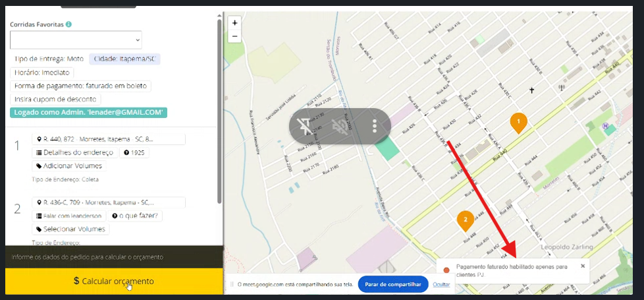Click map marker number 2
Image resolution: width=644 pixels, height=300 pixels.
pyautogui.click(x=466, y=221)
